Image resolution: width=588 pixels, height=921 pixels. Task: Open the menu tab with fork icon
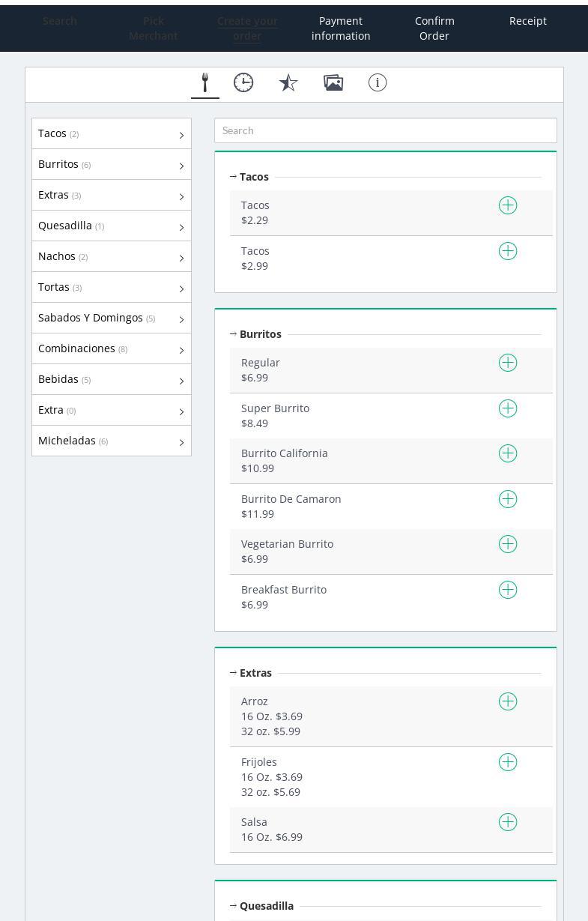point(204,82)
